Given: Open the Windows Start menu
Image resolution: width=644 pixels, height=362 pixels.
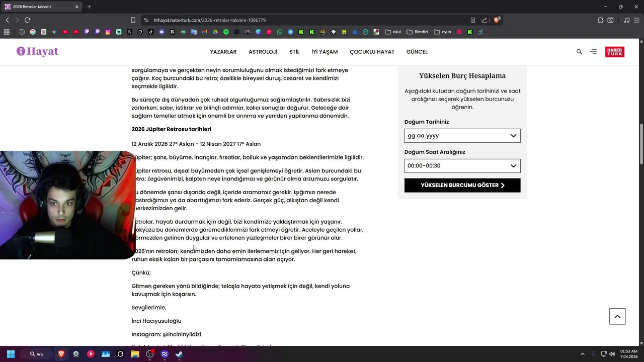Looking at the screenshot, I should (11, 354).
